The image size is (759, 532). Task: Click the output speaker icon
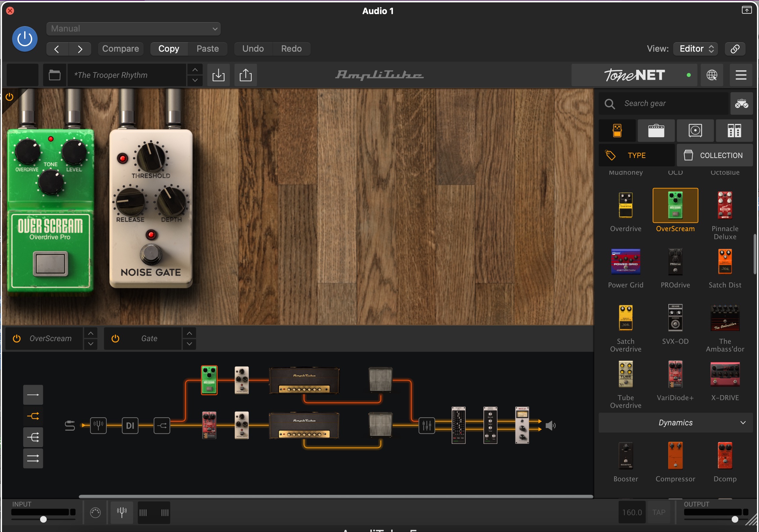pyautogui.click(x=550, y=426)
